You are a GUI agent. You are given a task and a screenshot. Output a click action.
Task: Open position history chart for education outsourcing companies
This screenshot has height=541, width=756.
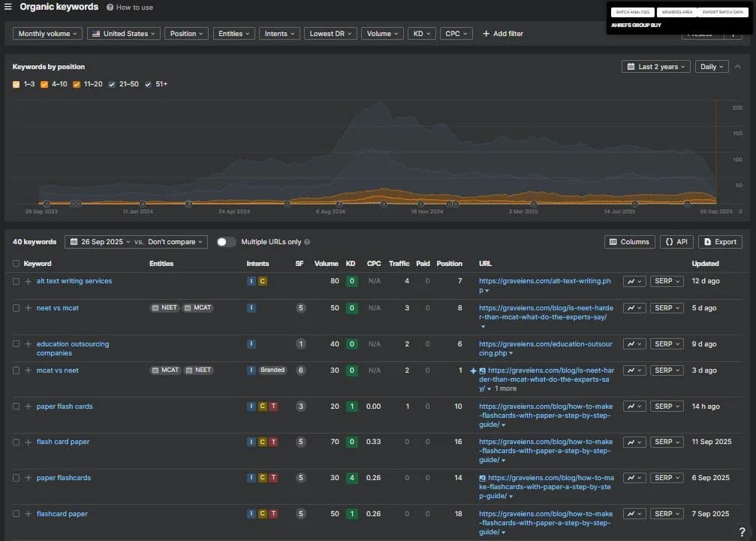pos(634,344)
